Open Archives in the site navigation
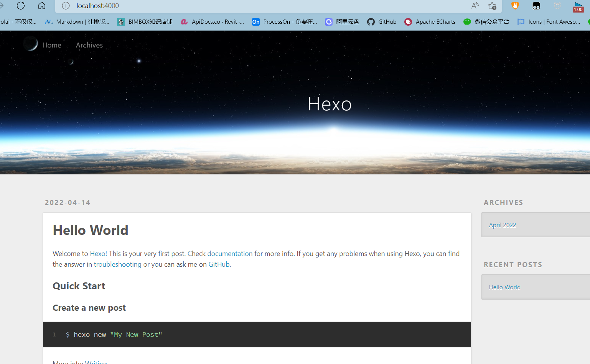This screenshot has height=364, width=590. (x=89, y=45)
